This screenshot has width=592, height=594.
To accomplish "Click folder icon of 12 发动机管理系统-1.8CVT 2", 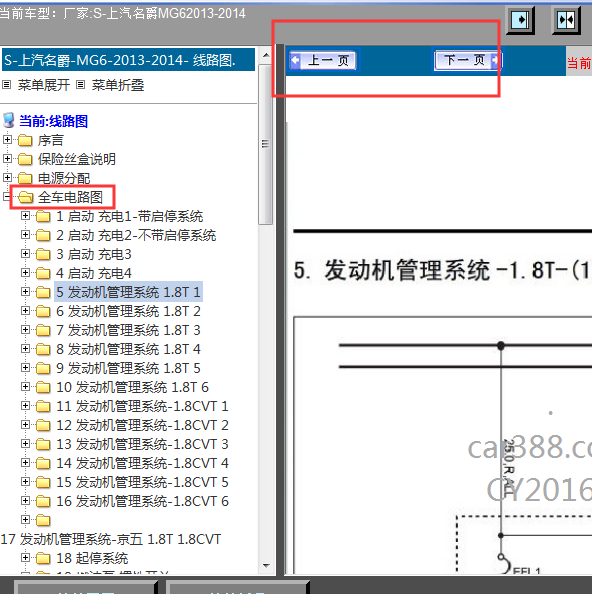I will tap(43, 425).
